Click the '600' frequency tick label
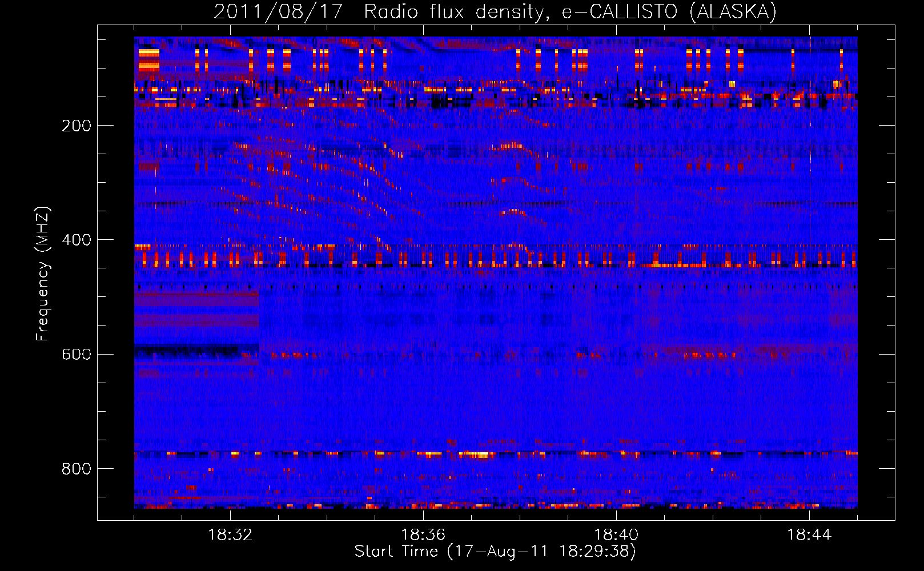The height and width of the screenshot is (571, 924). point(77,354)
